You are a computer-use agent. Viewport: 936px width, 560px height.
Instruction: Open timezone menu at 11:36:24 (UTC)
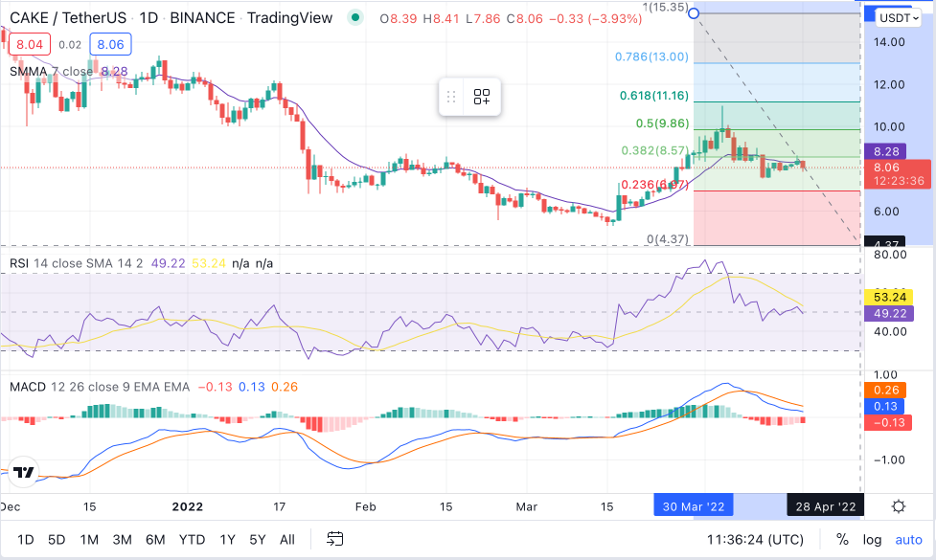(x=755, y=540)
